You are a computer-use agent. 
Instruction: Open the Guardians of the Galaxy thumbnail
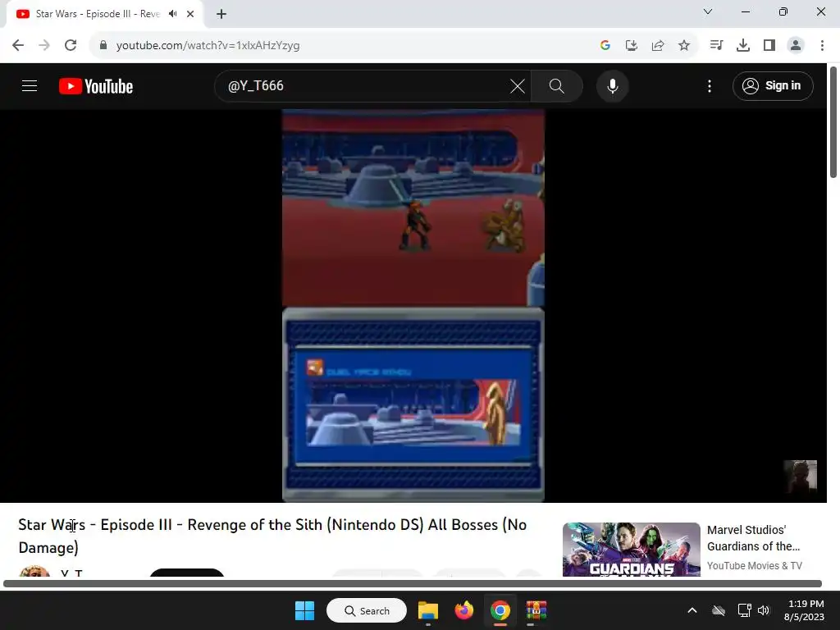(631, 549)
